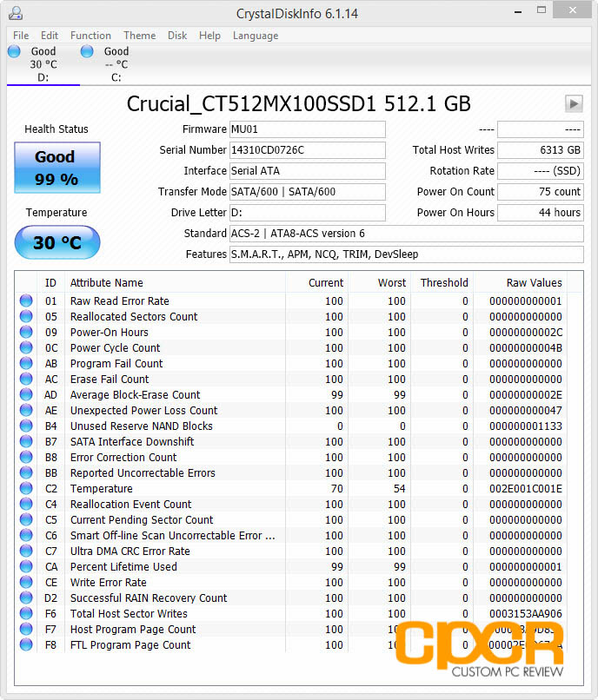Open the Theme menu
Viewport: 598px width, 700px height.
tap(139, 36)
